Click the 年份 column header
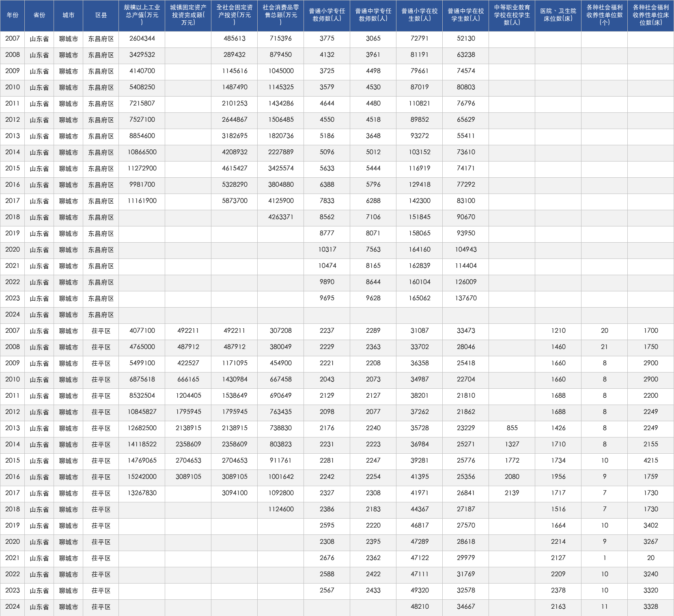The height and width of the screenshot is (616, 674). [x=13, y=15]
